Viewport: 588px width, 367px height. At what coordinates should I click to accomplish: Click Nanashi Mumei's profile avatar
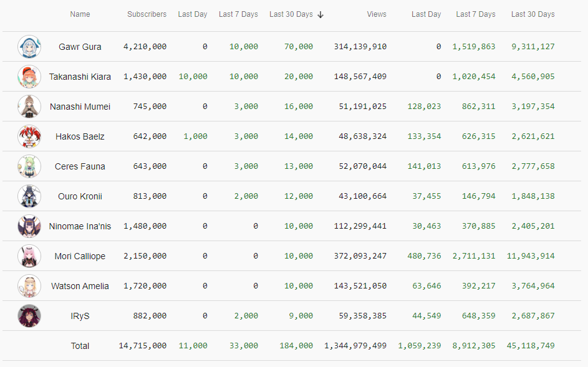(x=29, y=107)
